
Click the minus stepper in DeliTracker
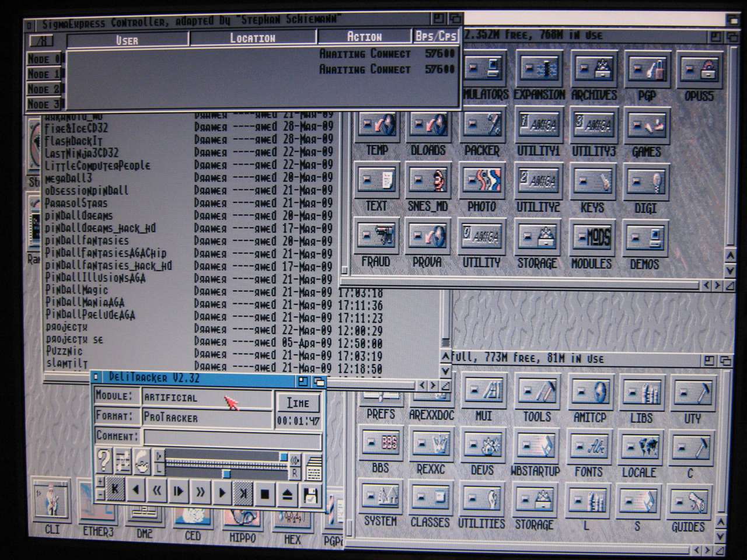[x=100, y=494]
